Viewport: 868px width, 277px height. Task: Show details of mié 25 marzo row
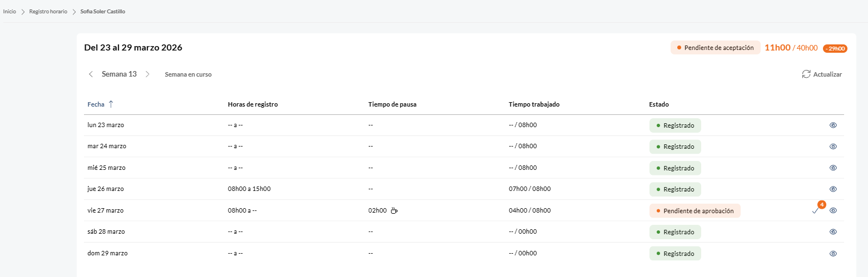pos(833,168)
